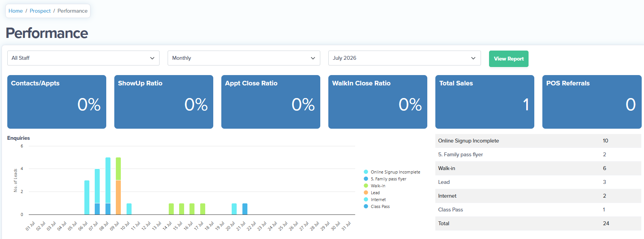Toggle Walk-in legend series

[375, 186]
